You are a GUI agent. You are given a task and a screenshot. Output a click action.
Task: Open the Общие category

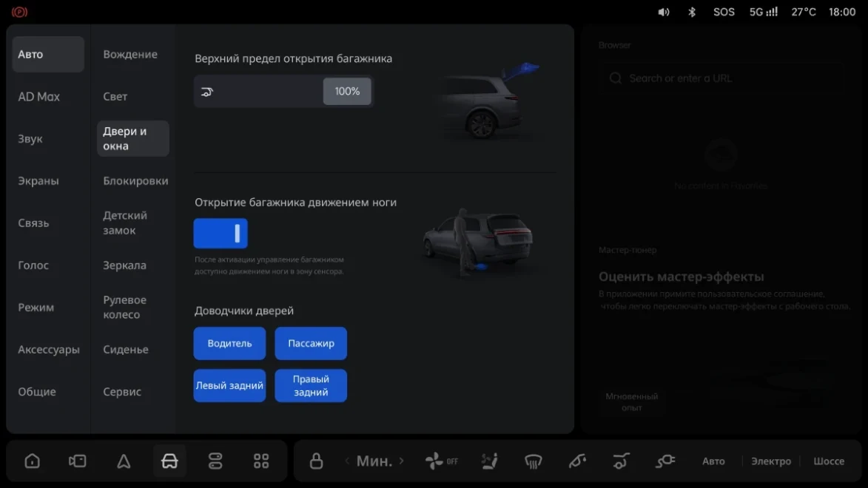(x=36, y=392)
